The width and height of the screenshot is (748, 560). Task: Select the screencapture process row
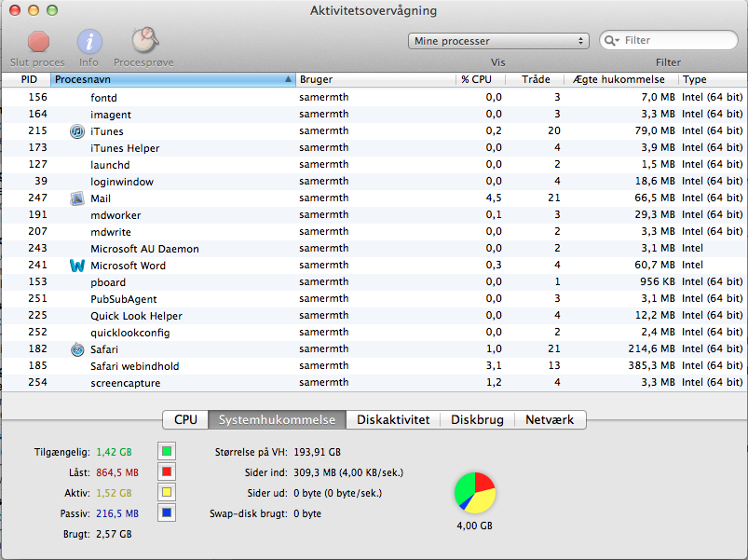374,383
